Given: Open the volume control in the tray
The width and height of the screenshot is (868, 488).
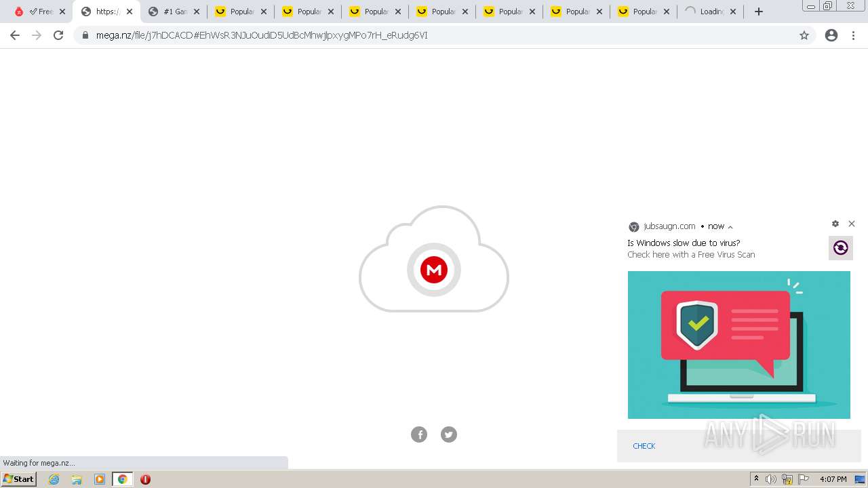Looking at the screenshot, I should coord(771,479).
